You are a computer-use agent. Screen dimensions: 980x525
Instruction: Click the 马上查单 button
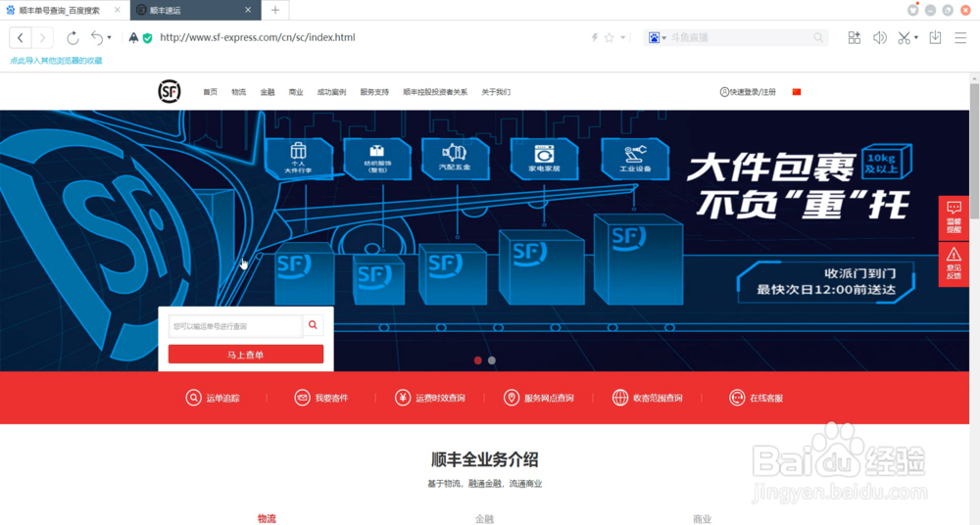click(246, 355)
